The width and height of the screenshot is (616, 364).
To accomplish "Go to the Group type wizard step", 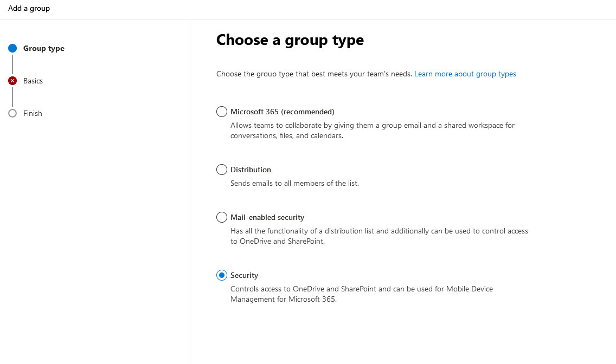I will pos(43,48).
